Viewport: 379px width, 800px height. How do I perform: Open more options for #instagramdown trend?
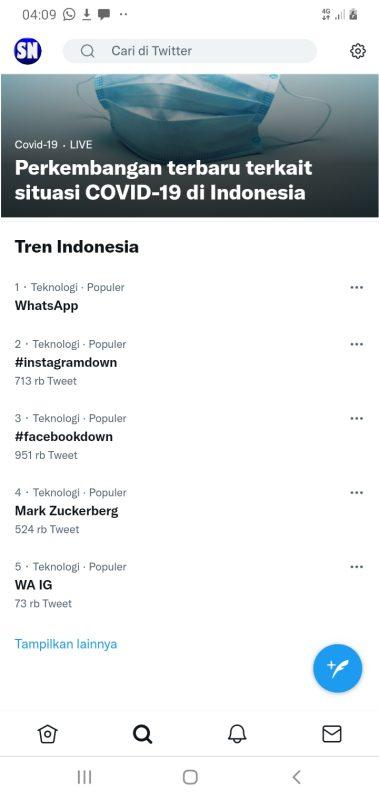357,344
